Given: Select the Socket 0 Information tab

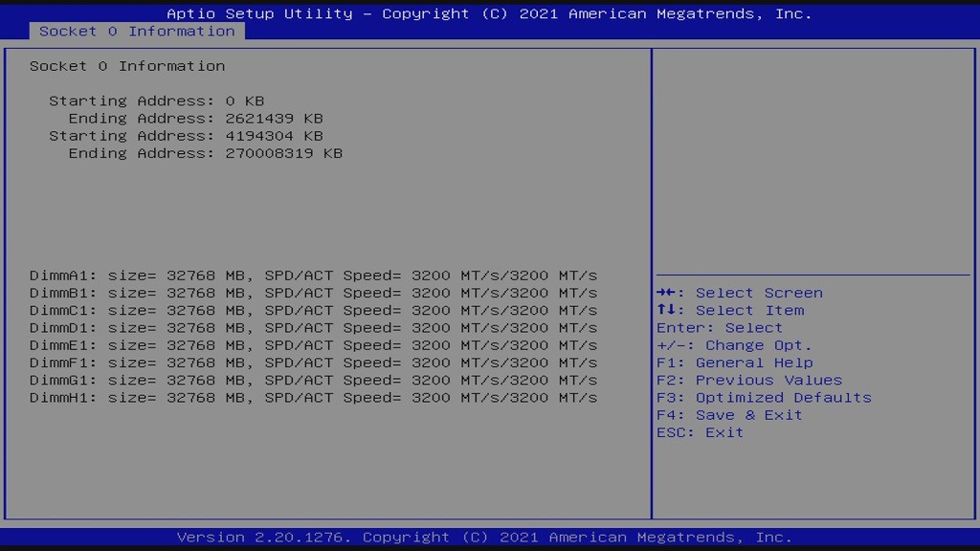Looking at the screenshot, I should 137,32.
